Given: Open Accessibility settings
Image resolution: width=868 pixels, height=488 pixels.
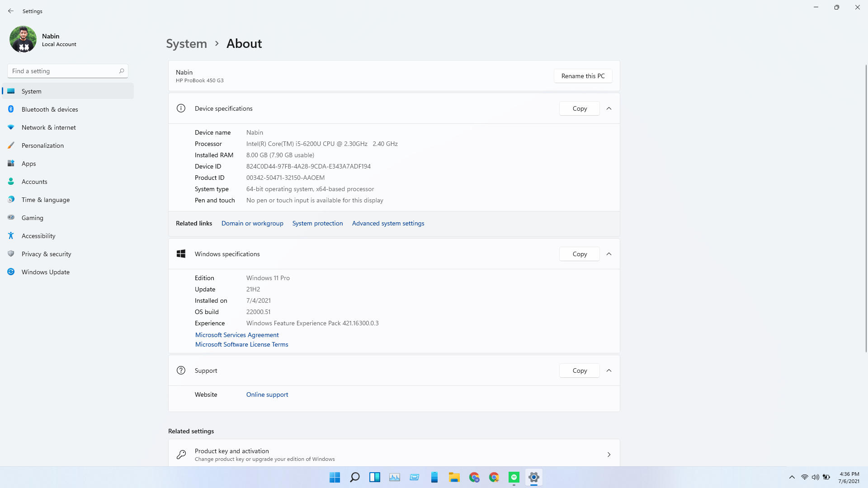Looking at the screenshot, I should tap(68, 236).
